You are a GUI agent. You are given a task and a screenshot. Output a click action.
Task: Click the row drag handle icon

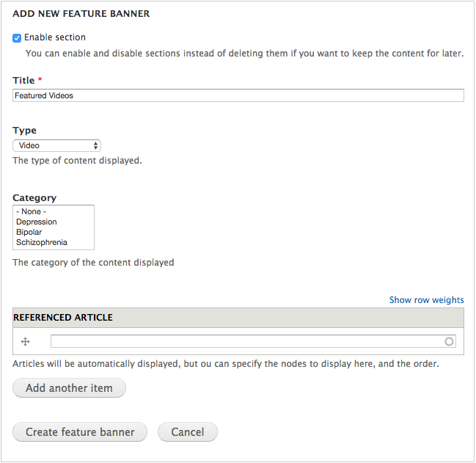coord(25,341)
